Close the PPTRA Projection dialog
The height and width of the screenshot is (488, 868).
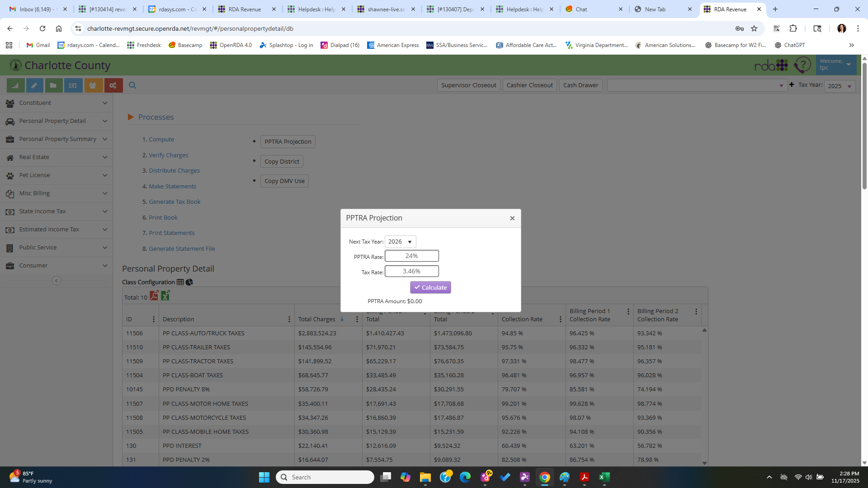(512, 218)
